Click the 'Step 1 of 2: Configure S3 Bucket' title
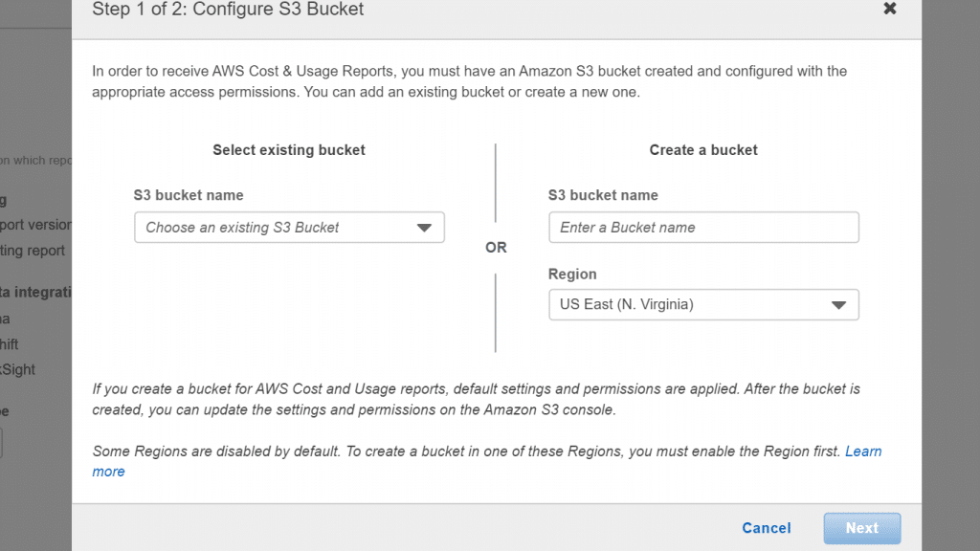Screen dimensions: 980x551 (228, 10)
